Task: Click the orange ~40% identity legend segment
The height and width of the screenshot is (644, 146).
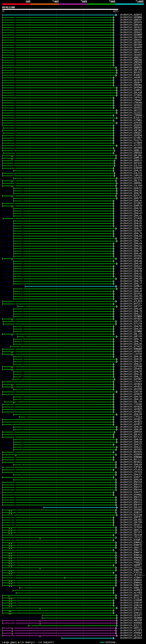Action: 45,4
